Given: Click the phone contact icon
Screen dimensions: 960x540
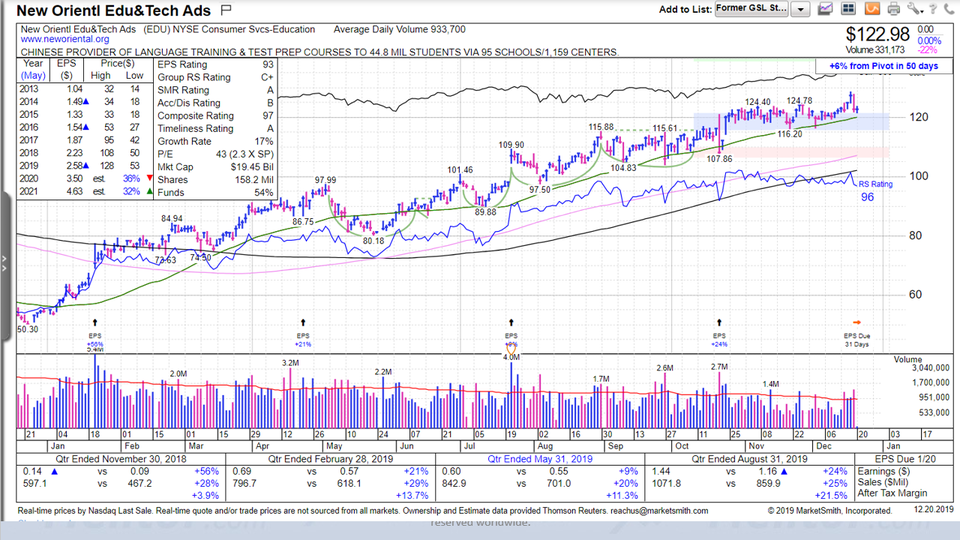Looking at the screenshot, I should [950, 9].
